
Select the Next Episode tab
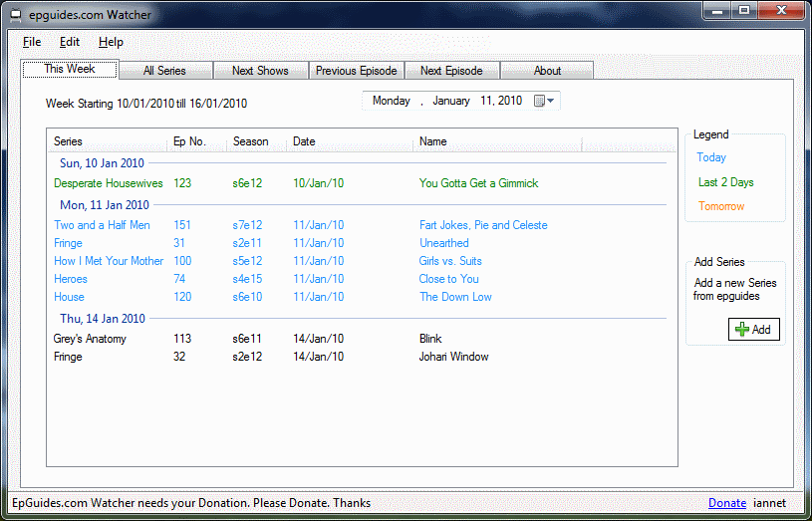coord(451,71)
